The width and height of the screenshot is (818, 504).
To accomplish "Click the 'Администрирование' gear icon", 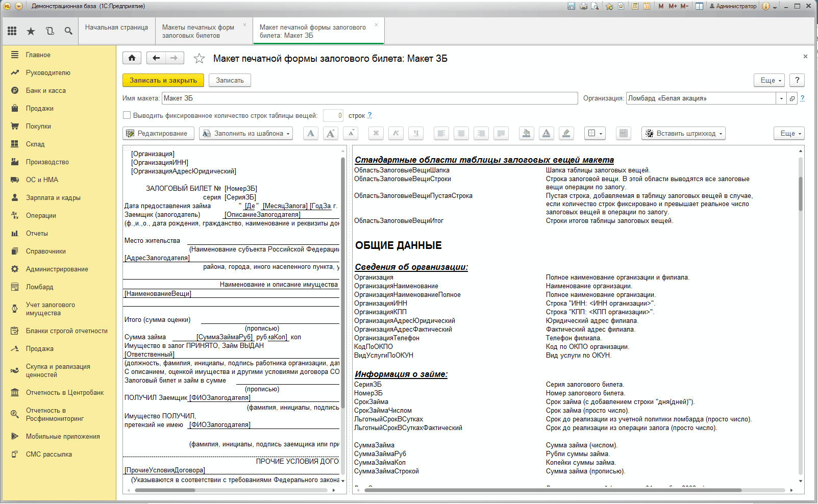I will [15, 269].
